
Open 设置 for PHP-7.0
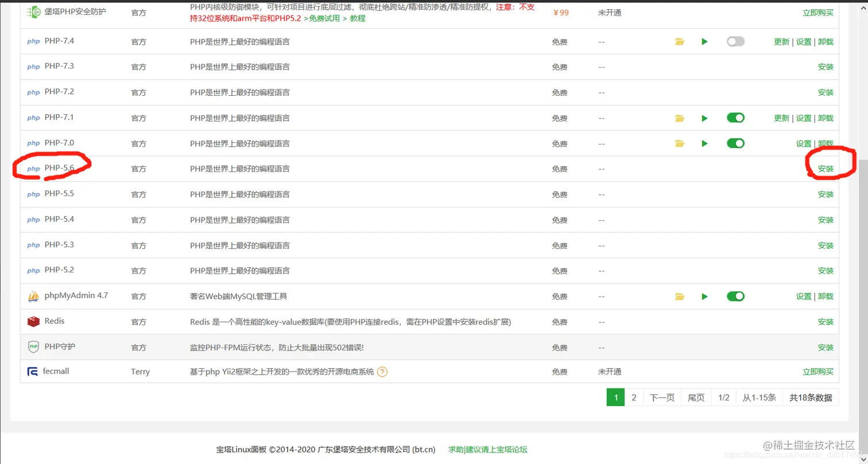[804, 143]
